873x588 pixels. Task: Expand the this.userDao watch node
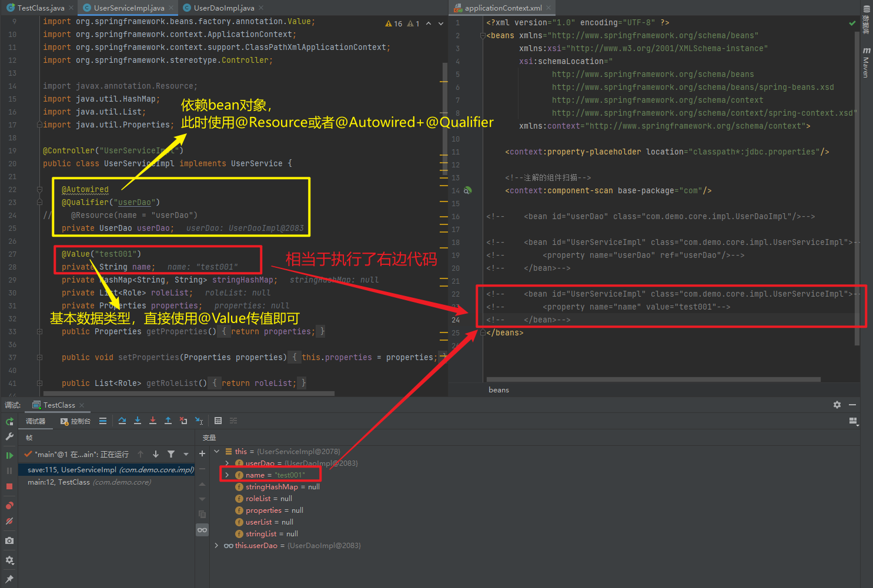217,545
